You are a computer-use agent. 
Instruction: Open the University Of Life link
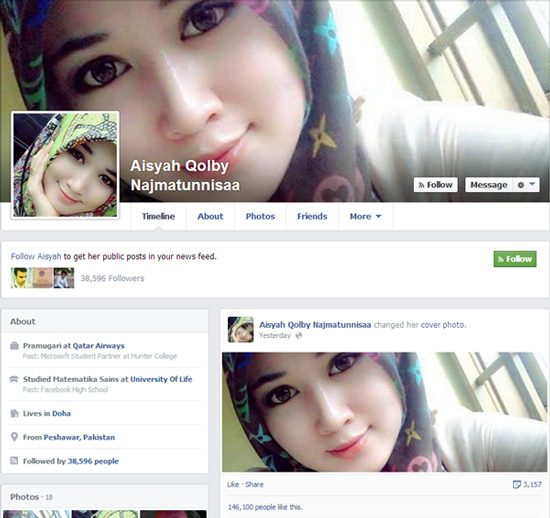(161, 379)
